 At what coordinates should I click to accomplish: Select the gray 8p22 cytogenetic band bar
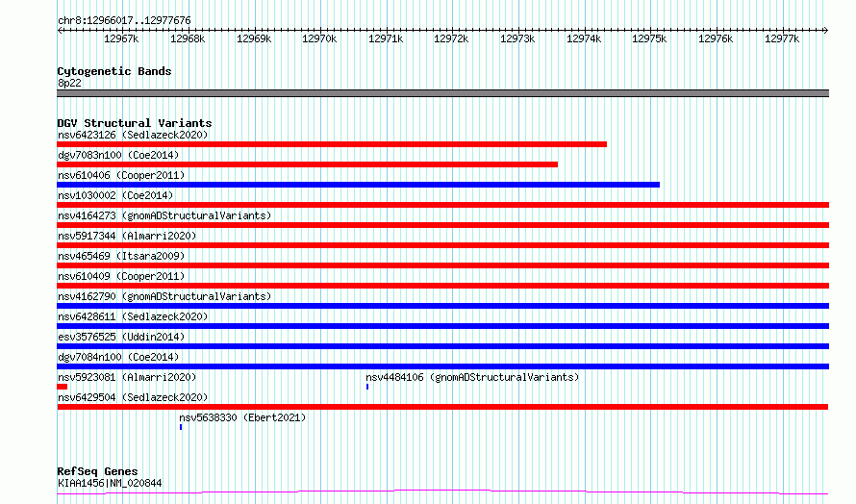click(x=442, y=93)
